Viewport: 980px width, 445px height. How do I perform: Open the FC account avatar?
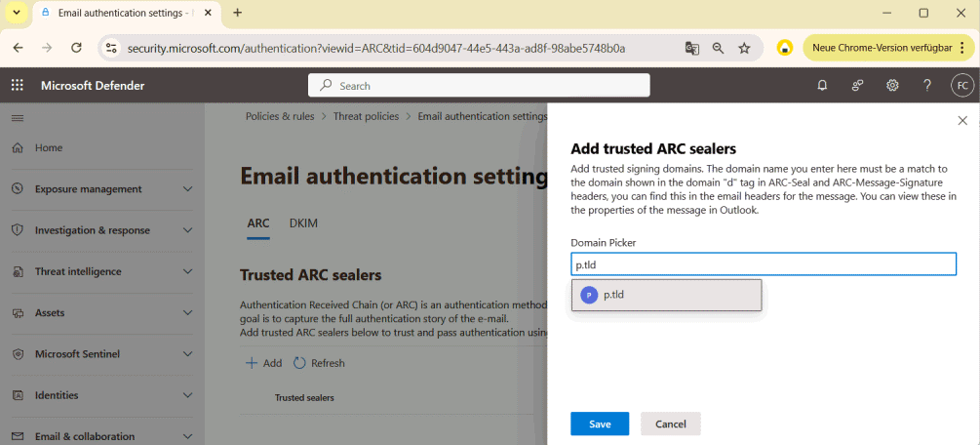[961, 86]
